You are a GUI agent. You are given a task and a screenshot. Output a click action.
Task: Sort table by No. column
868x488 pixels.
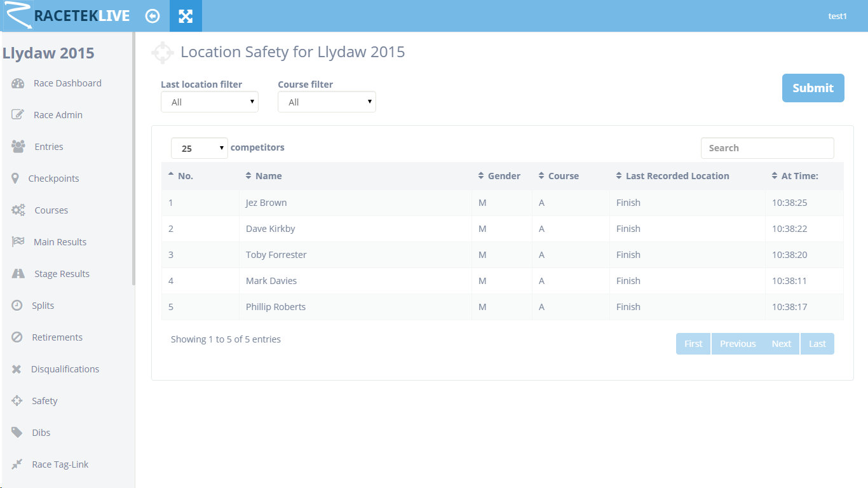click(x=200, y=176)
